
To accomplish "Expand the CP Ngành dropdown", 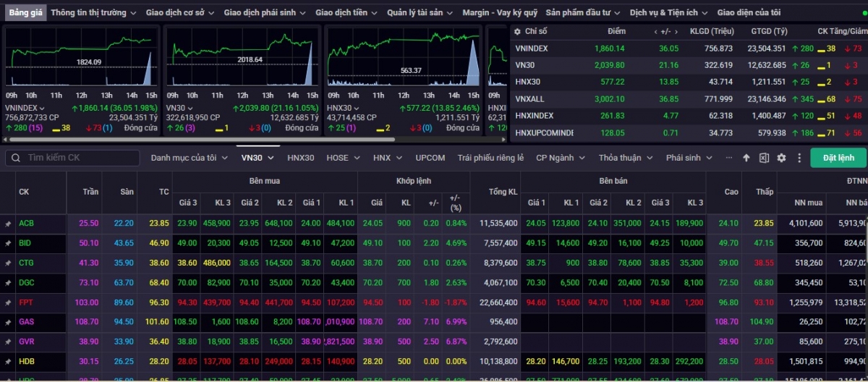I will click(x=559, y=158).
